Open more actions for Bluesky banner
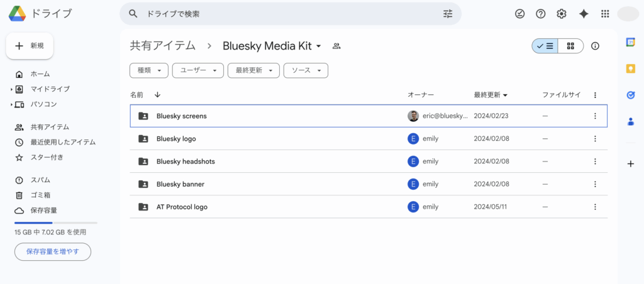This screenshot has height=284, width=644. [x=595, y=184]
